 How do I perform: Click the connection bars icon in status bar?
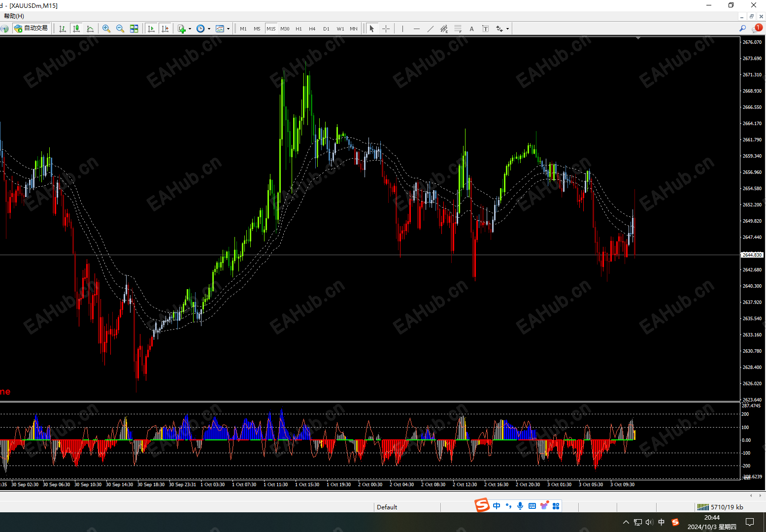click(703, 507)
